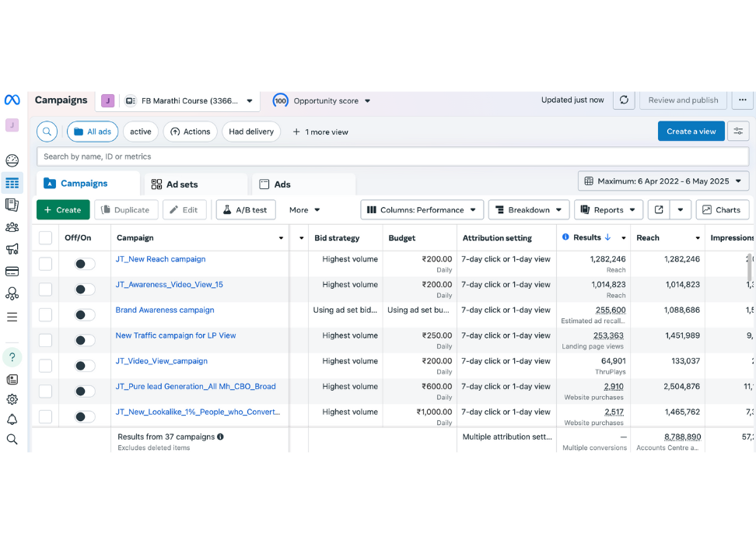The width and height of the screenshot is (756, 551).
Task: Click the Meta logo icon
Action: pos(12,100)
